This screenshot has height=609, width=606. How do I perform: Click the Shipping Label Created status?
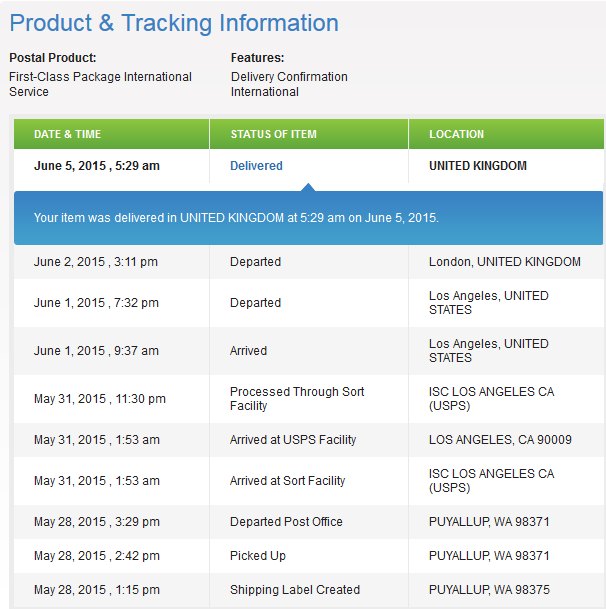[295, 590]
